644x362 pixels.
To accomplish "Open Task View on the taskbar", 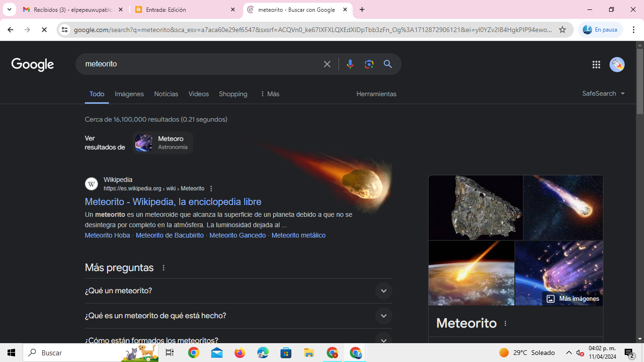I will click(x=170, y=353).
